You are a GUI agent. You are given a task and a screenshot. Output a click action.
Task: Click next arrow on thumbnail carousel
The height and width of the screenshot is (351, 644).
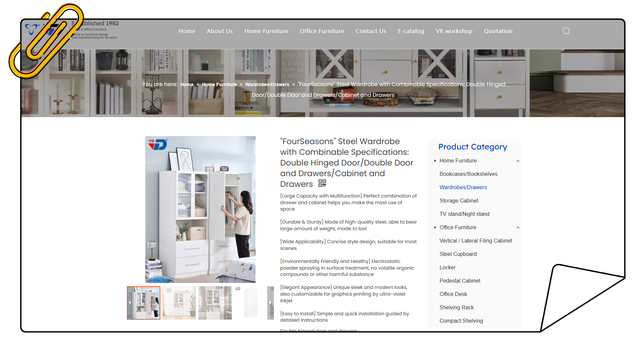(x=270, y=303)
